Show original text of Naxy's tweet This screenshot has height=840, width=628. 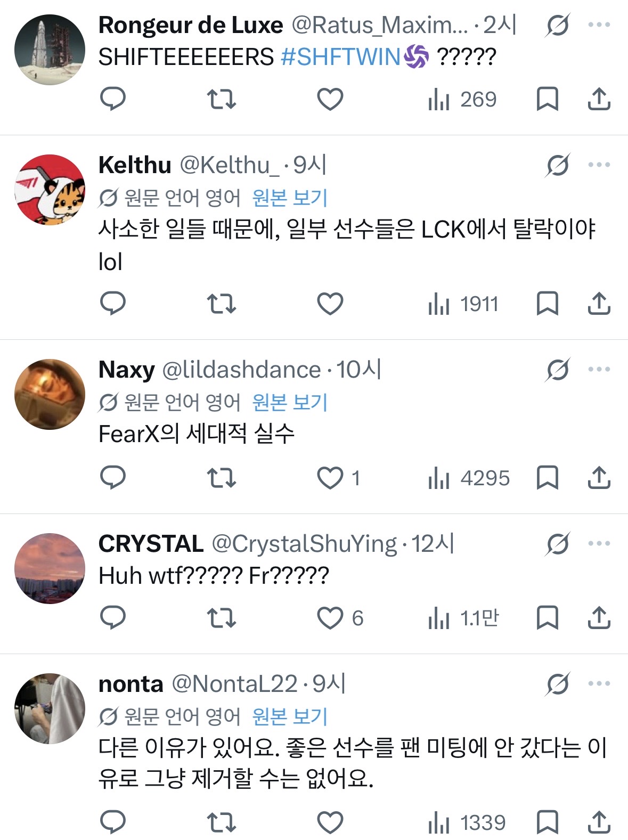pos(290,402)
